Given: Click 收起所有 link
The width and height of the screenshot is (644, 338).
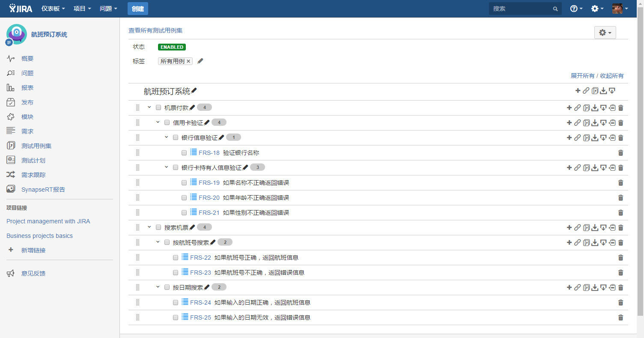Looking at the screenshot, I should pos(611,76).
